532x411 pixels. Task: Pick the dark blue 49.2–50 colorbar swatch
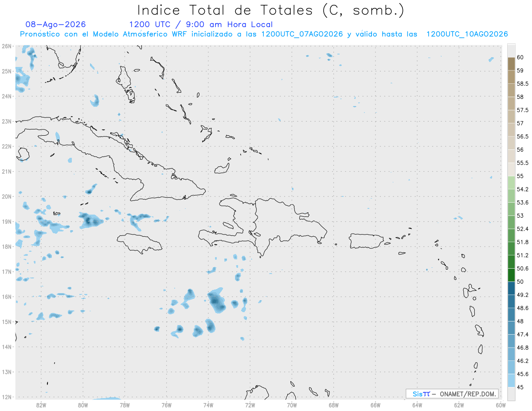pos(511,288)
